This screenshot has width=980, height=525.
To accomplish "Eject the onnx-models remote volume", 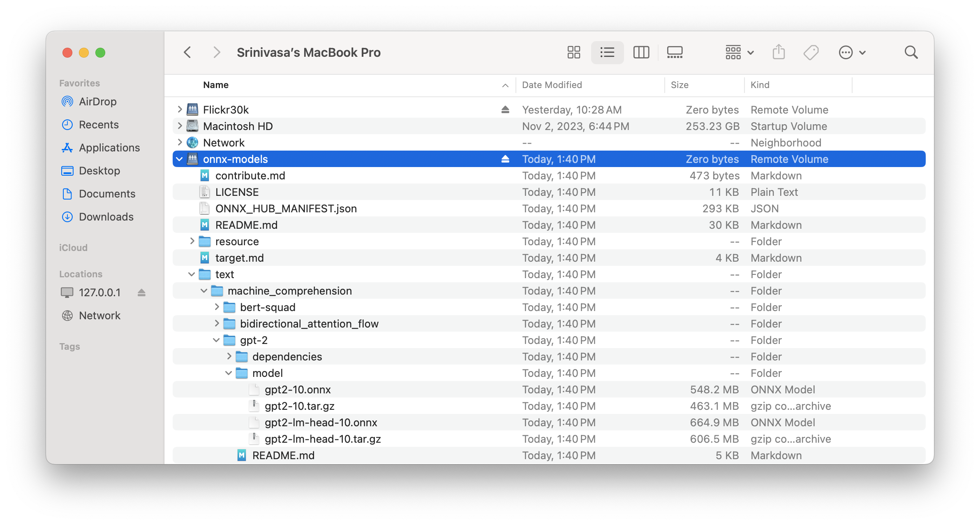I will coord(505,159).
